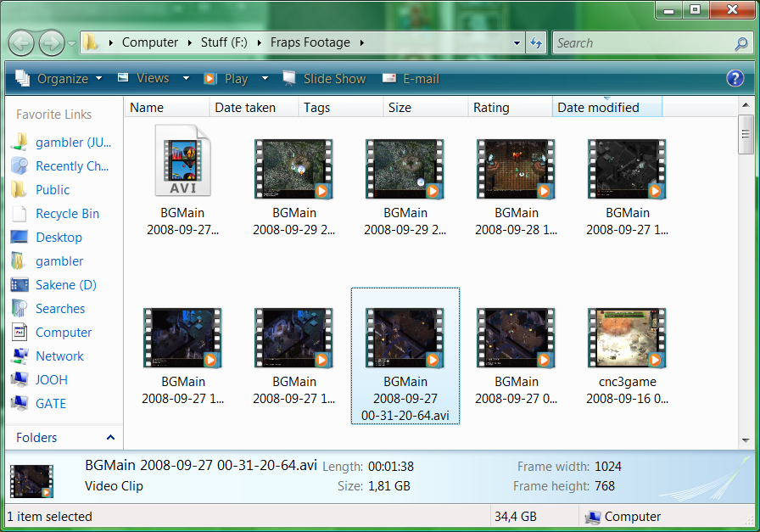Image resolution: width=760 pixels, height=532 pixels.
Task: Open recent pages dropdown beside Forward arrow
Action: click(x=72, y=43)
